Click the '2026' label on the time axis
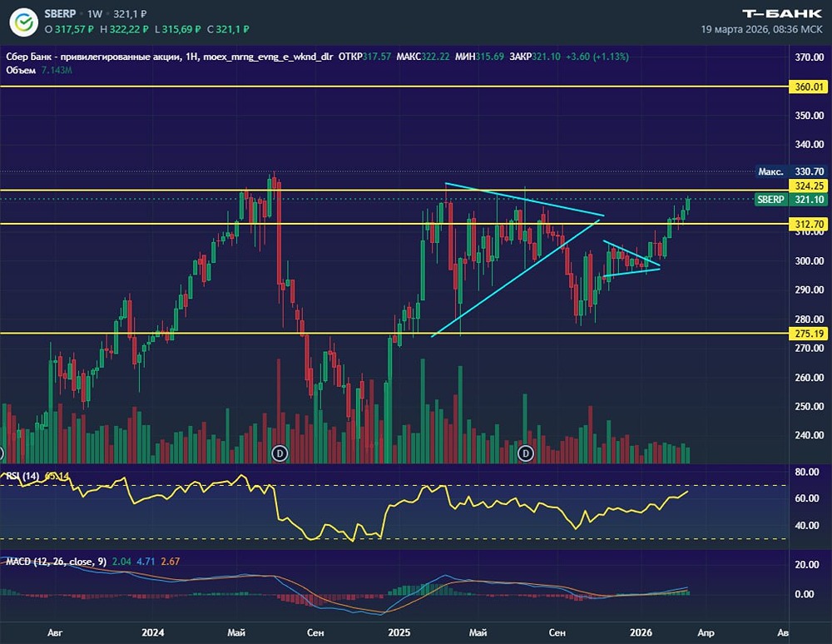This screenshot has width=832, height=644. pyautogui.click(x=641, y=632)
